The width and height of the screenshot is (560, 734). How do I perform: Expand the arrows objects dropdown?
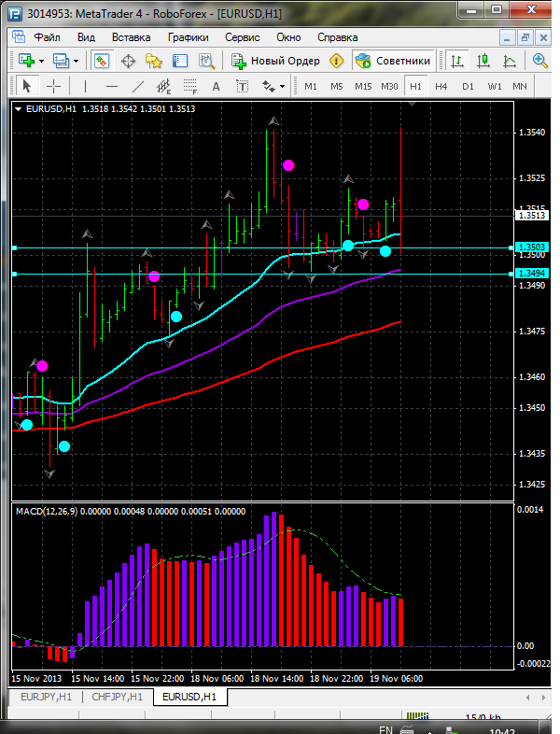tap(282, 87)
